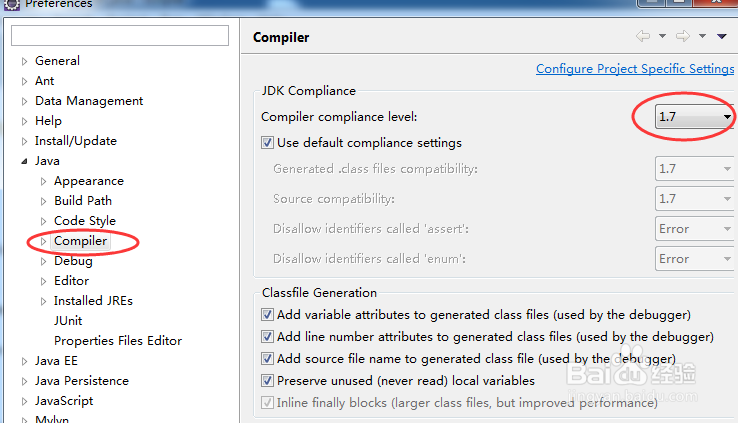Select Properties Files Editor entry
The image size is (738, 423).
(x=118, y=341)
